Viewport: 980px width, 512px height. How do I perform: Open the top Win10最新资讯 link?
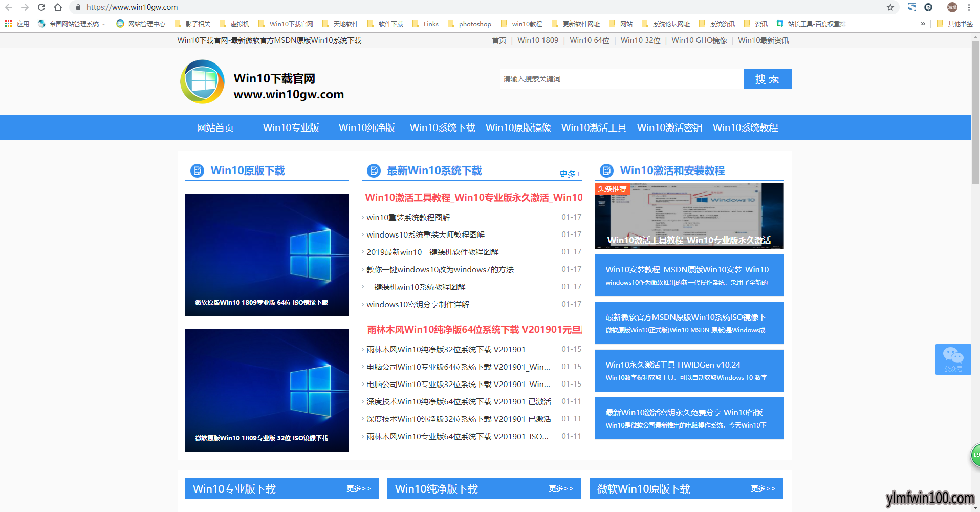[764, 40]
